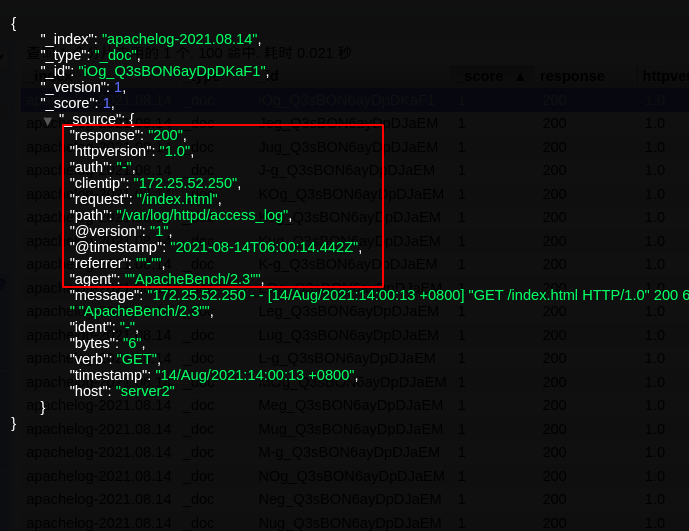Collapse the _source object triangle
Viewport: 689px width, 531px height.
point(48,121)
